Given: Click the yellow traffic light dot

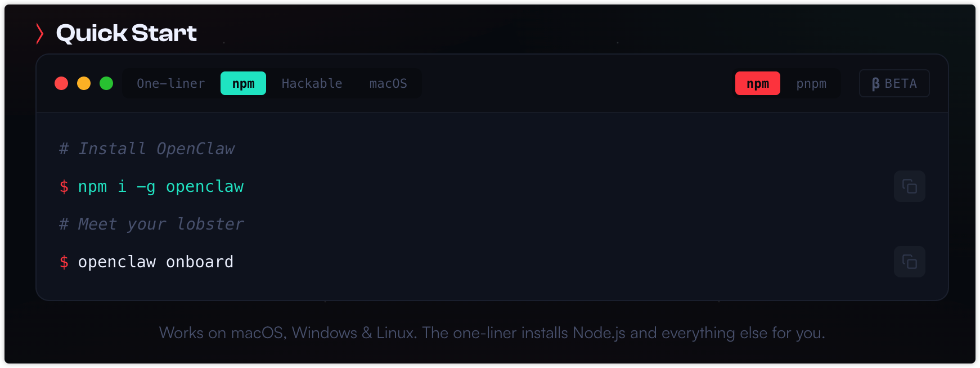Looking at the screenshot, I should 84,83.
